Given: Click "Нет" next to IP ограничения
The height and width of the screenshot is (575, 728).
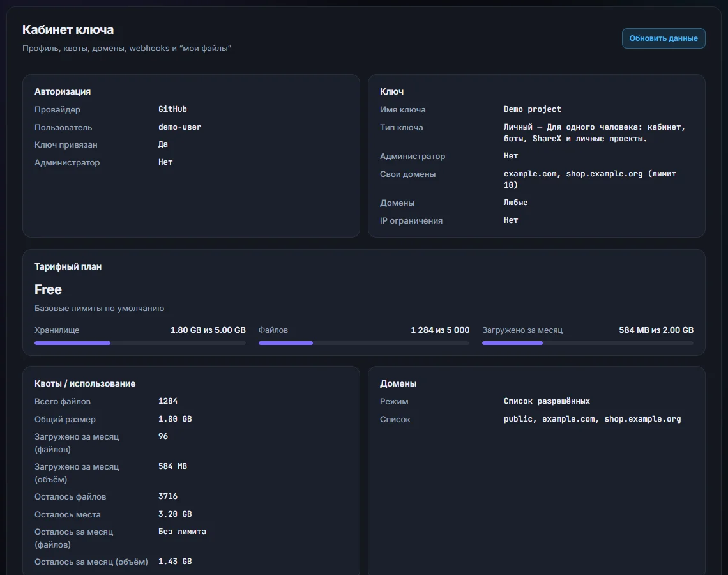Looking at the screenshot, I should (511, 220).
